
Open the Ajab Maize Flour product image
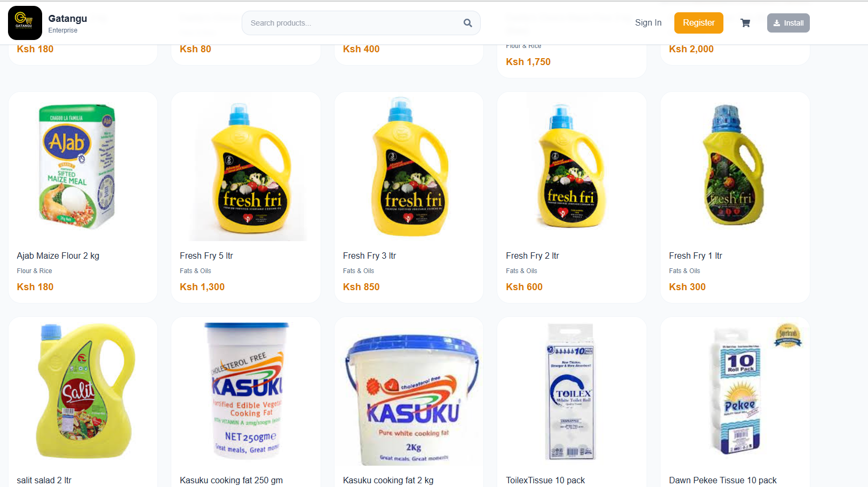(77, 166)
